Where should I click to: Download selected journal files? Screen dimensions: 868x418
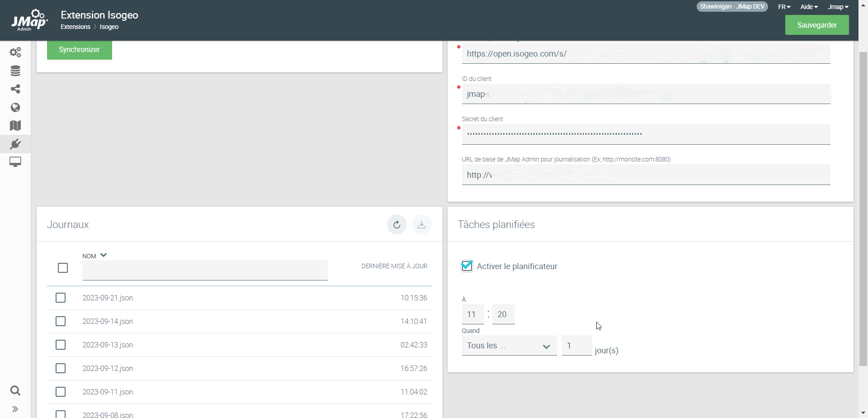tap(422, 224)
